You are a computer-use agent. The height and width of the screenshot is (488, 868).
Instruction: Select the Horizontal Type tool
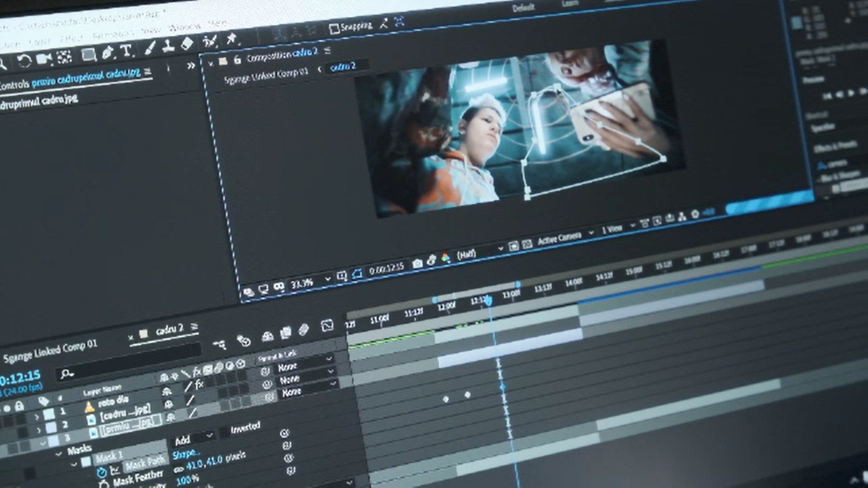(x=127, y=51)
